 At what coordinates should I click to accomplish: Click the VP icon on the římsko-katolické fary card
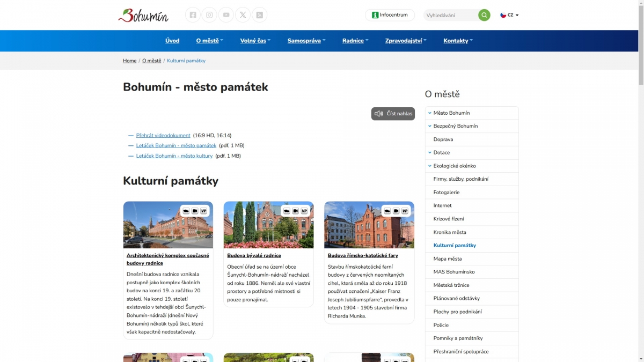(x=405, y=211)
